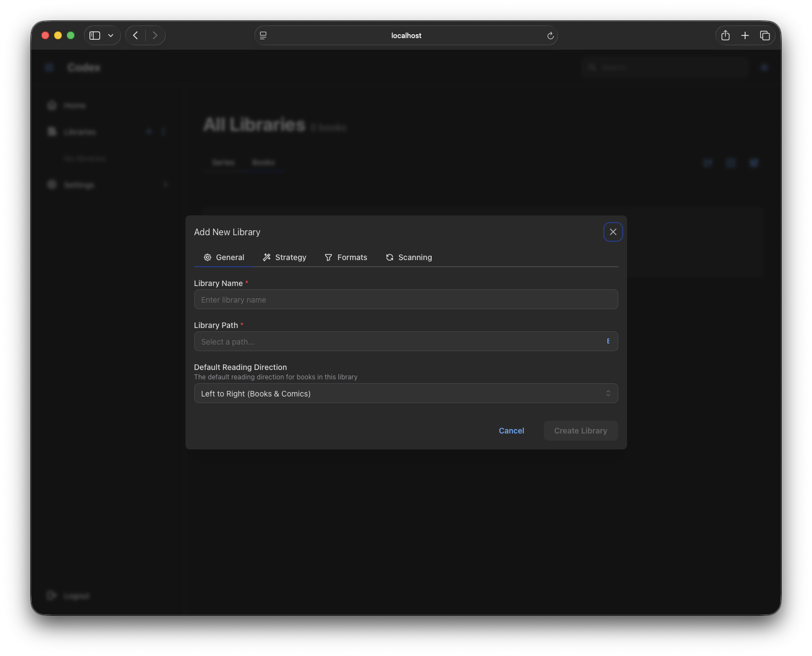The width and height of the screenshot is (812, 656).
Task: Expand the Settings chevron in sidebar
Action: tap(166, 184)
